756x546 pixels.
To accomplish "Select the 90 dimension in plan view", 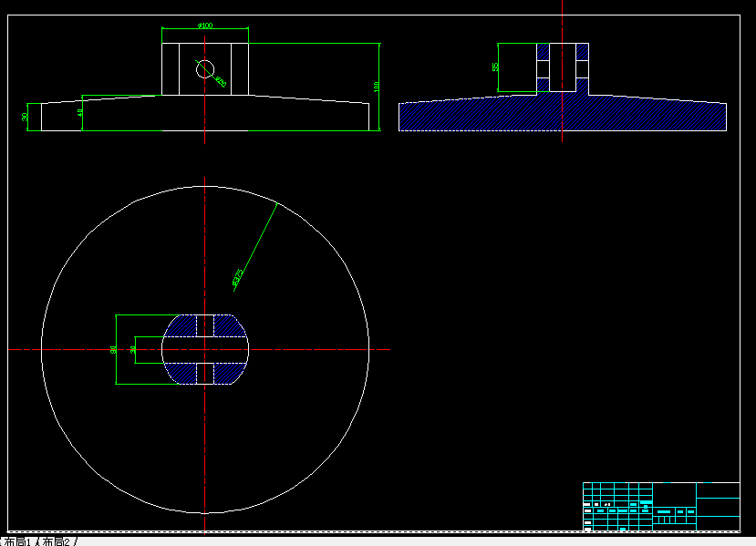I will tap(113, 350).
